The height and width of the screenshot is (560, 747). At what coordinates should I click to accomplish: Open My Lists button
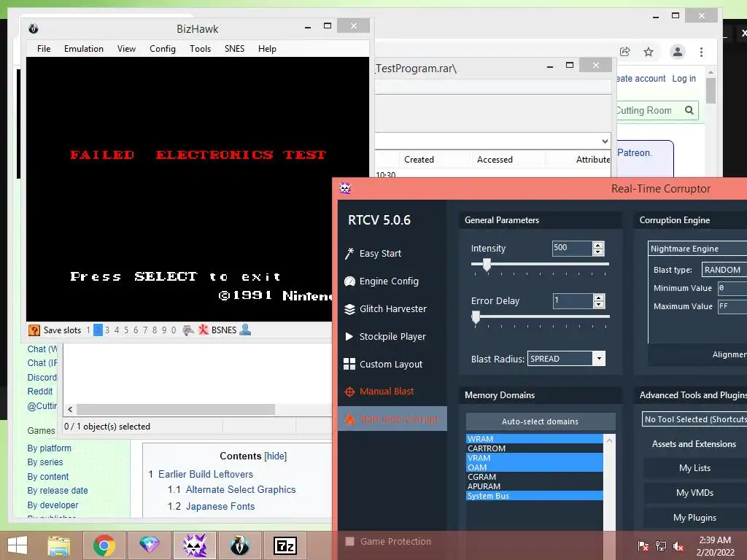(694, 468)
